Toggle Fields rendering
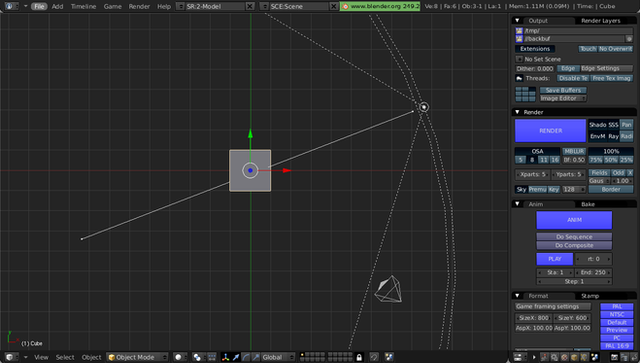The height and width of the screenshot is (363, 640). 599,173
